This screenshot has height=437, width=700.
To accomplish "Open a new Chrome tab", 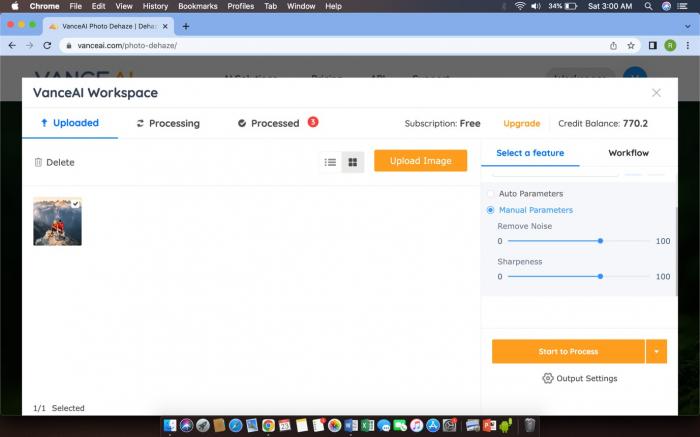I will [x=186, y=26].
